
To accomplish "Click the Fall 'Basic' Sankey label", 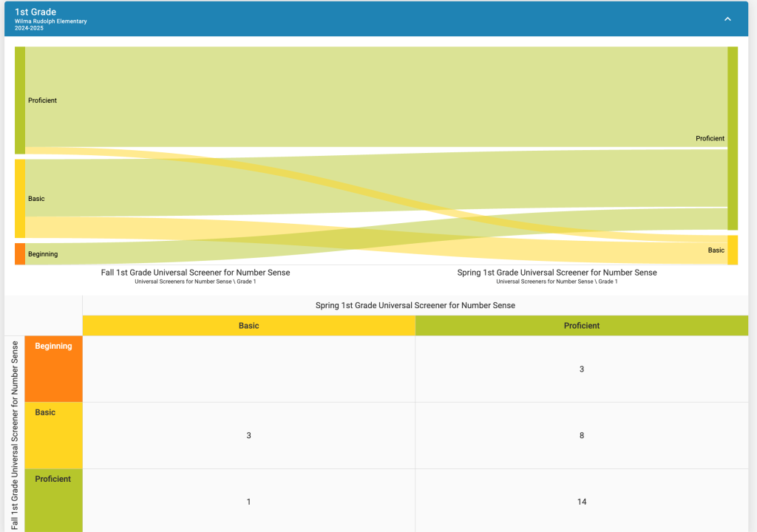I will pyautogui.click(x=36, y=199).
